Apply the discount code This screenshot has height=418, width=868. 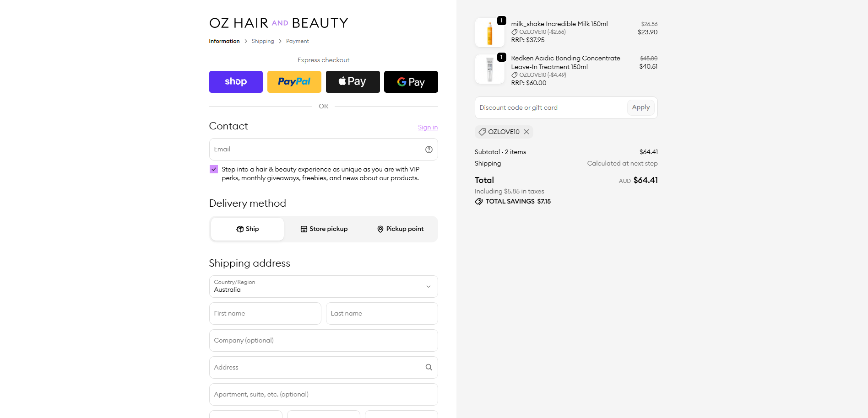(x=641, y=107)
